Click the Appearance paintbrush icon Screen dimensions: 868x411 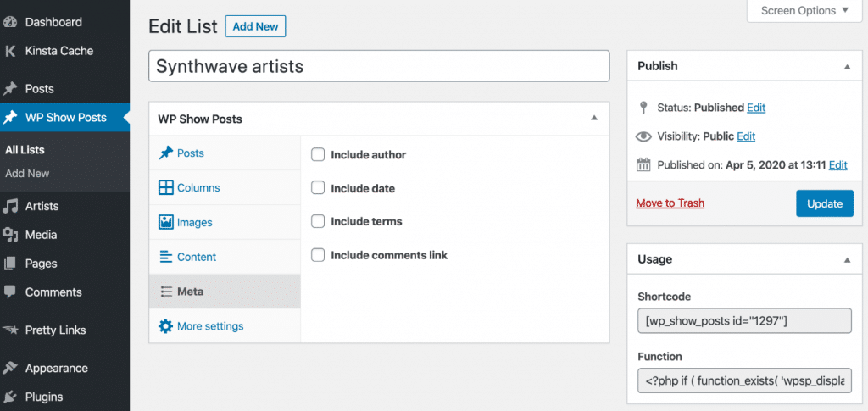tap(10, 368)
